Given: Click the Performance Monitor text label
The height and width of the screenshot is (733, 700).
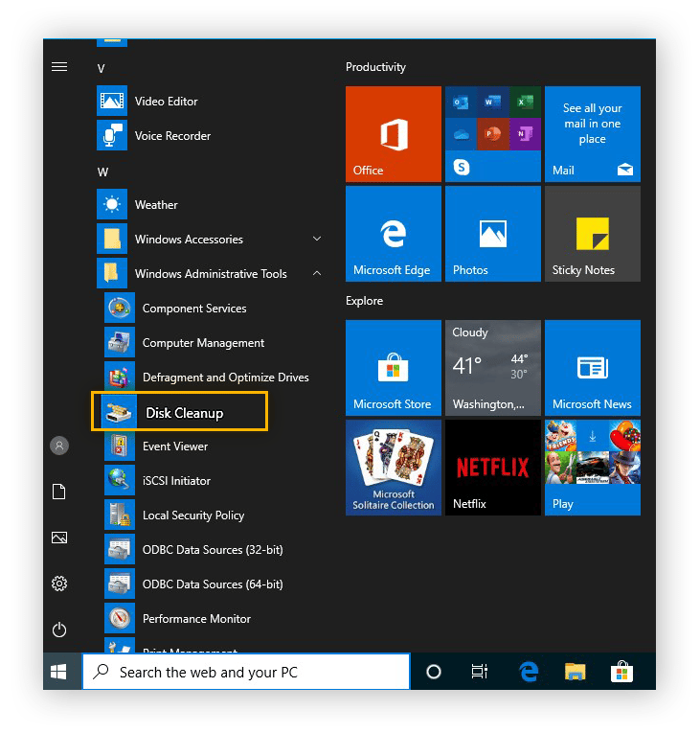Looking at the screenshot, I should [x=196, y=618].
